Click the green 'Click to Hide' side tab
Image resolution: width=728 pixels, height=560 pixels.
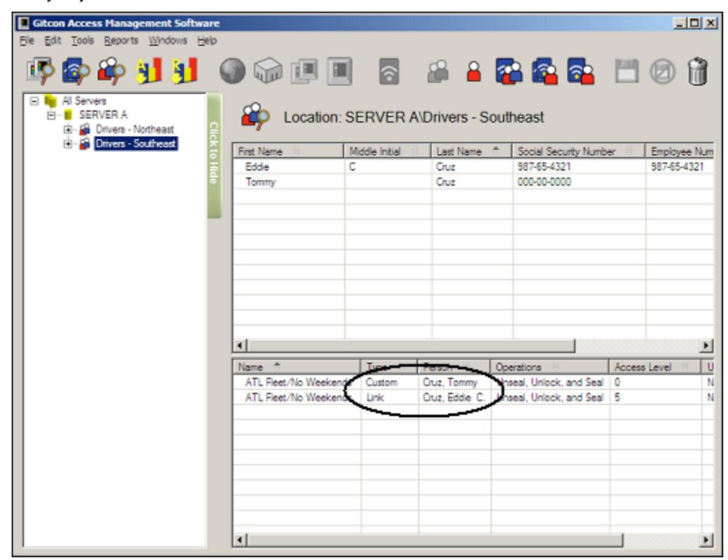[x=214, y=155]
